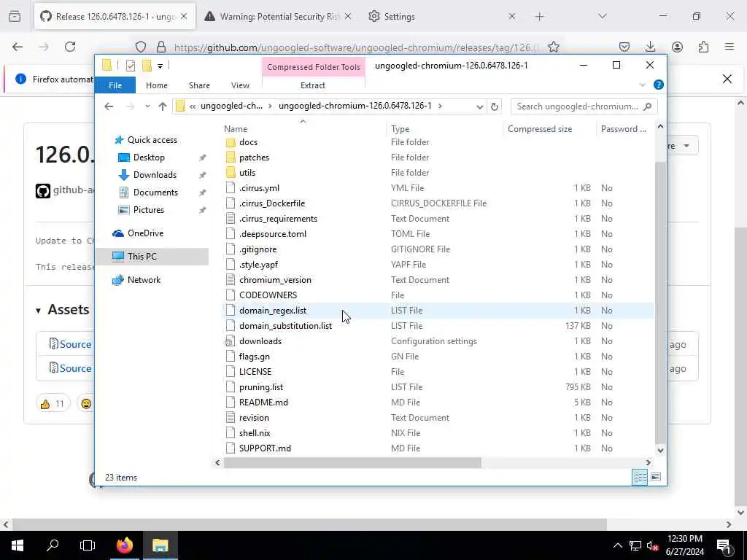
Task: Click site padlock security icon
Action: 161,47
